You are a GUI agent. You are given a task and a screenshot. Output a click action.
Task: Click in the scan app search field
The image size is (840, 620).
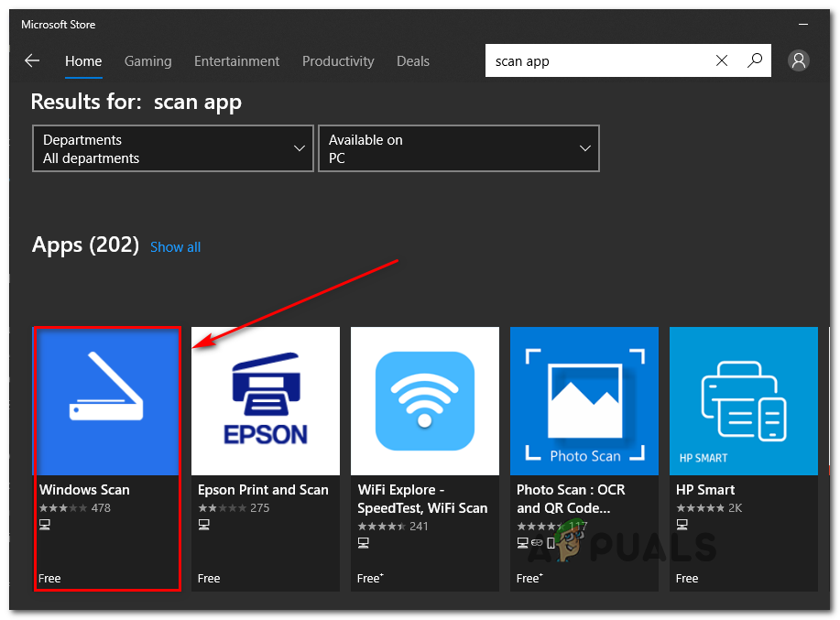tap(595, 61)
